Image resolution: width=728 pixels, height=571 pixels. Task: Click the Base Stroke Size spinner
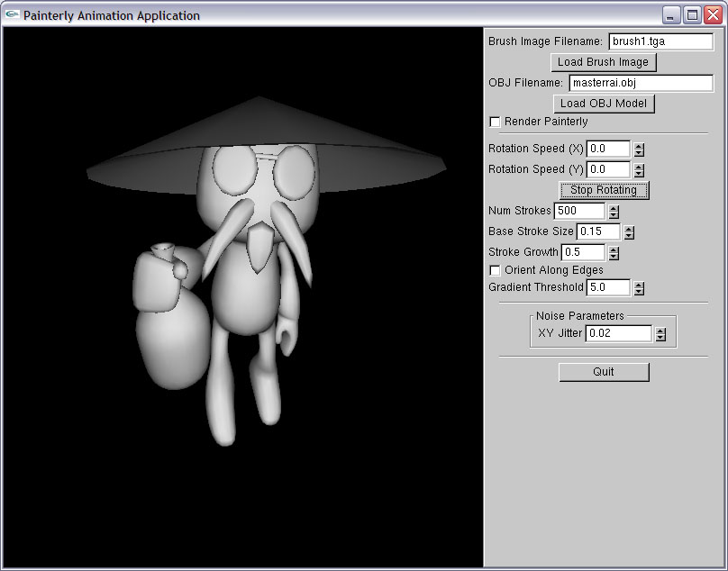[629, 232]
